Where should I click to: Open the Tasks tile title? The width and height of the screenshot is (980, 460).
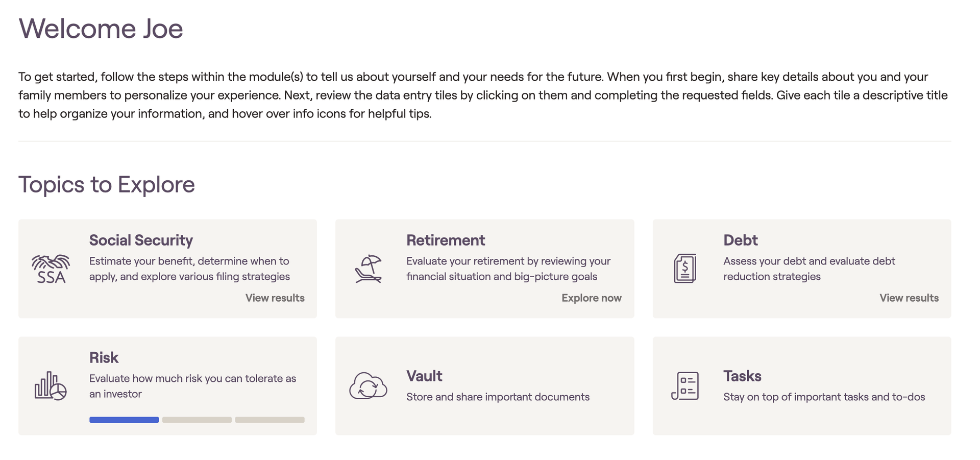pos(742,376)
